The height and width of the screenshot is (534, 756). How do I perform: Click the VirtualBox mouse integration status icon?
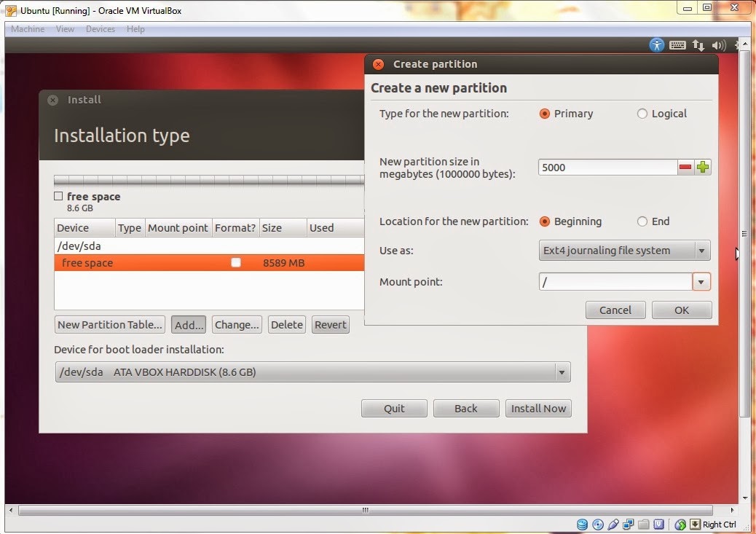pyautogui.click(x=680, y=525)
